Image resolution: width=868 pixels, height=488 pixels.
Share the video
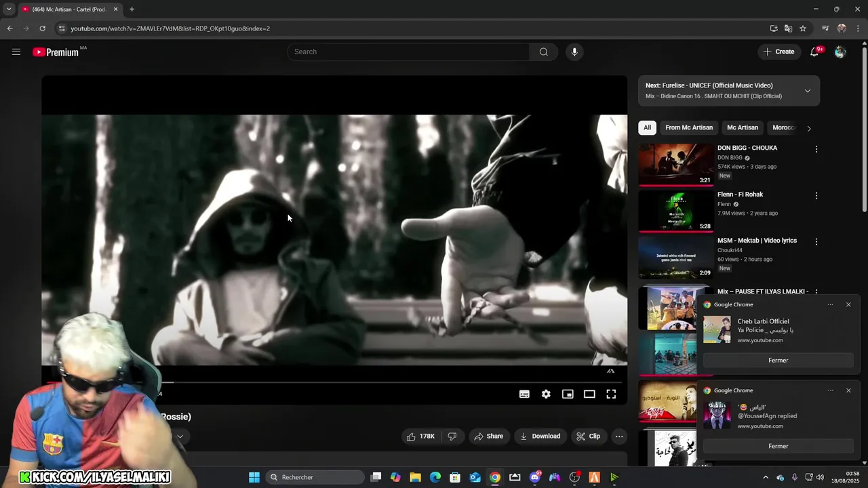coord(488,436)
